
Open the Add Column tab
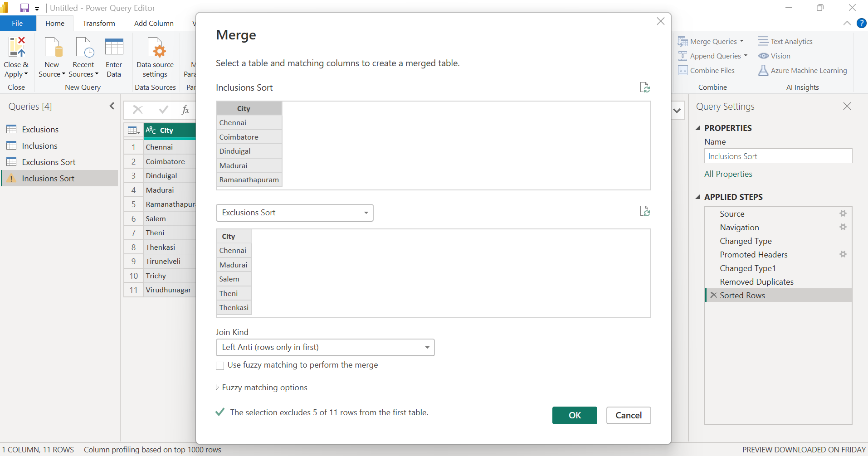click(154, 23)
